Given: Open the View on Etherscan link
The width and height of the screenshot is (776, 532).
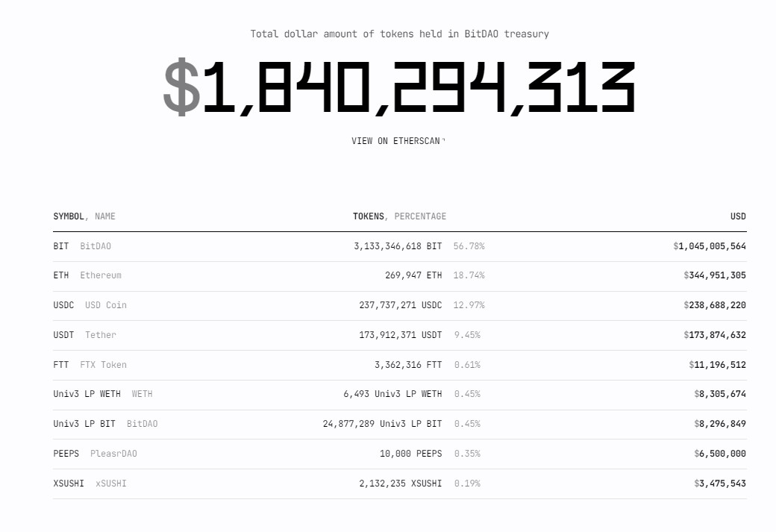Looking at the screenshot, I should [398, 141].
